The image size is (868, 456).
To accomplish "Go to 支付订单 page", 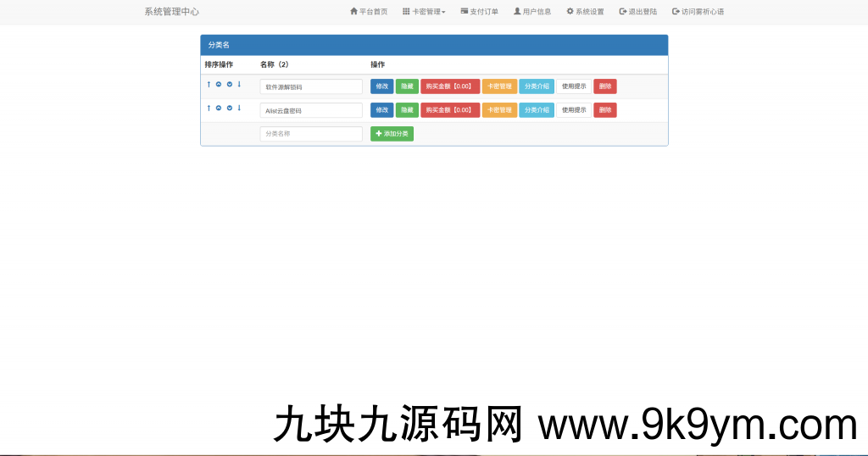I will pos(480,12).
